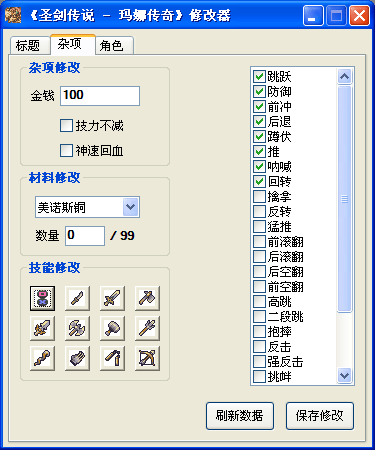Viewport: 375px width, 450px height.
Task: Select the wavy staff skill icon
Action: click(x=42, y=358)
